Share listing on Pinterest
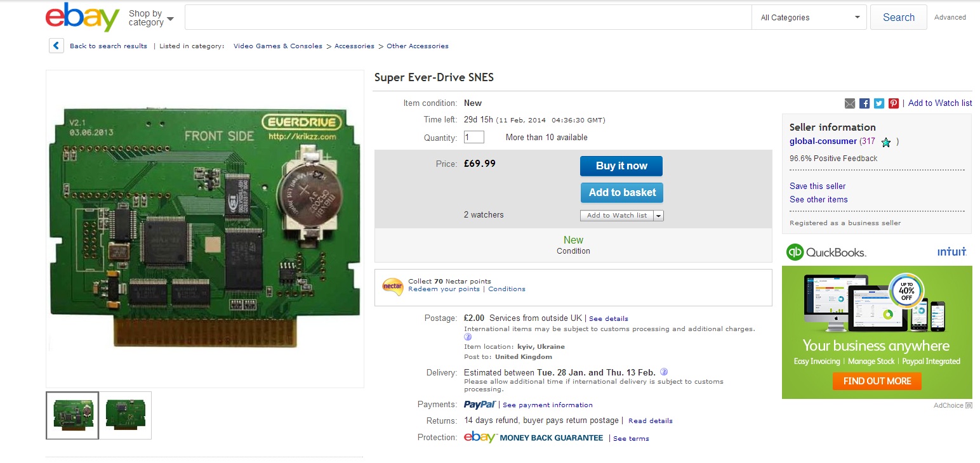The image size is (980, 463). click(x=894, y=103)
